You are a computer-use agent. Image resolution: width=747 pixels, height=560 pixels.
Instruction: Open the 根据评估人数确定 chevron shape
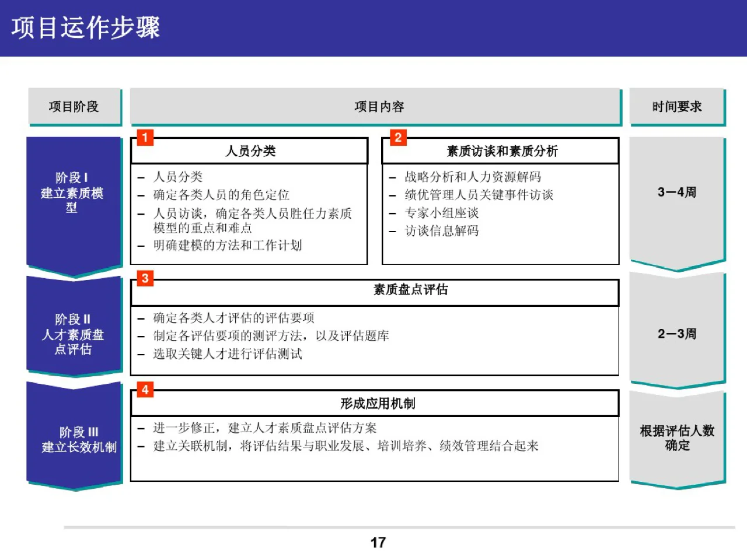[677, 437]
